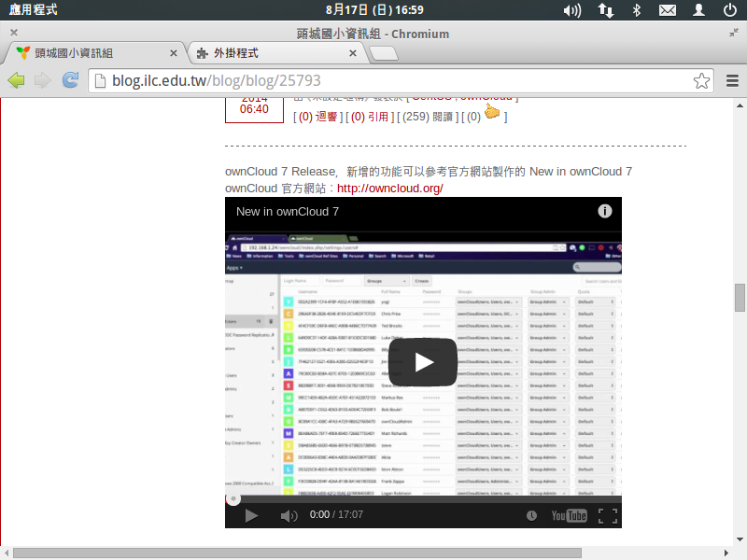The image size is (747, 560).
Task: Show video info with the i icon
Action: click(x=604, y=211)
